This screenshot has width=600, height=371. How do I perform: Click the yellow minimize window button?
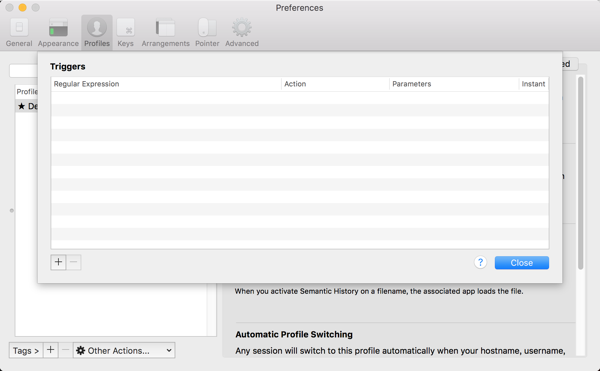tap(23, 8)
